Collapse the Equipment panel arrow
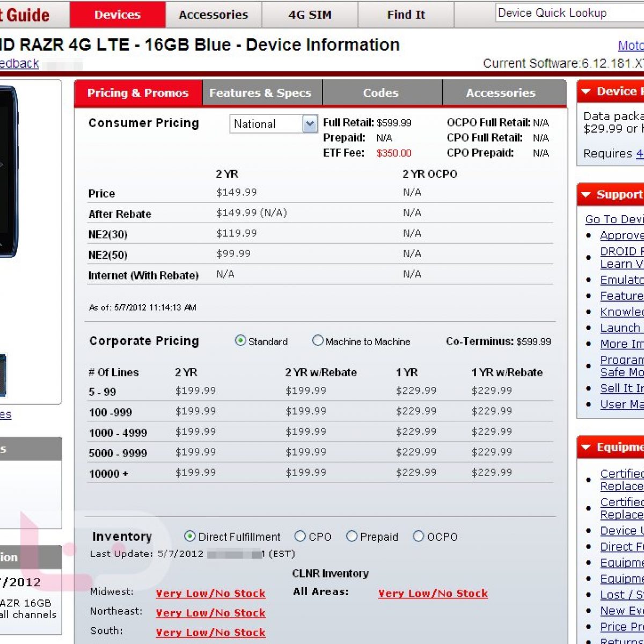 click(x=586, y=448)
